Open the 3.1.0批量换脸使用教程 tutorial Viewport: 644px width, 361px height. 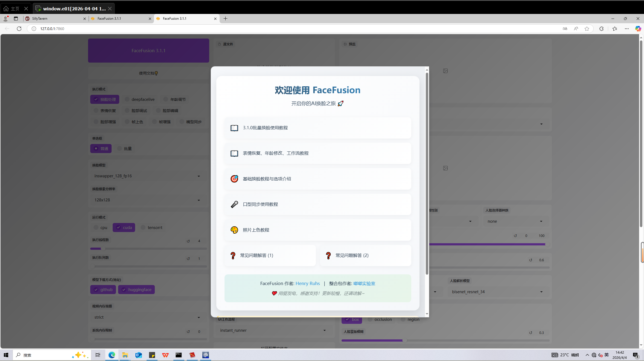tap(318, 128)
